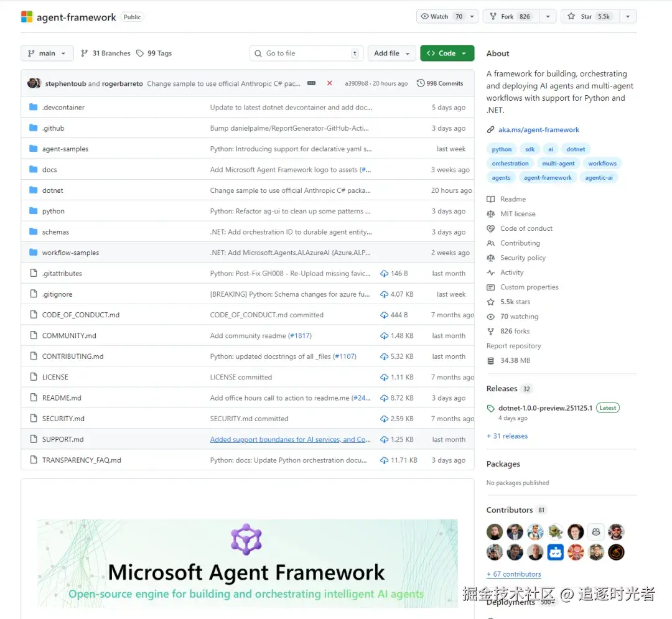The width and height of the screenshot is (672, 619).
Task: Star the repository
Action: tap(590, 16)
